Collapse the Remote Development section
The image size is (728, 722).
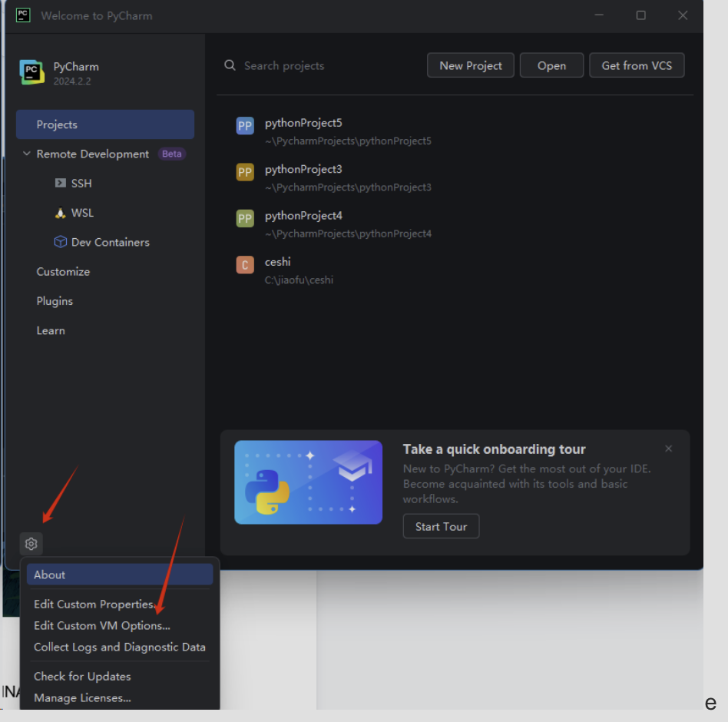coord(27,154)
